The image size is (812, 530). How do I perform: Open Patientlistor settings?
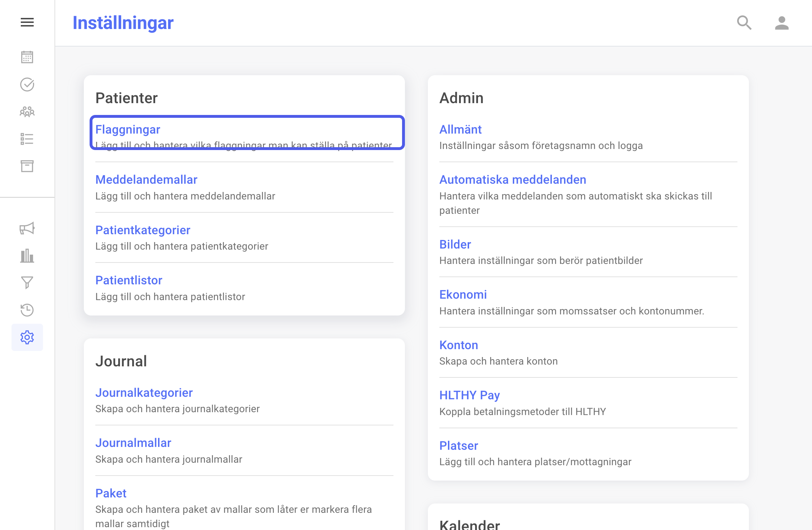click(x=129, y=280)
